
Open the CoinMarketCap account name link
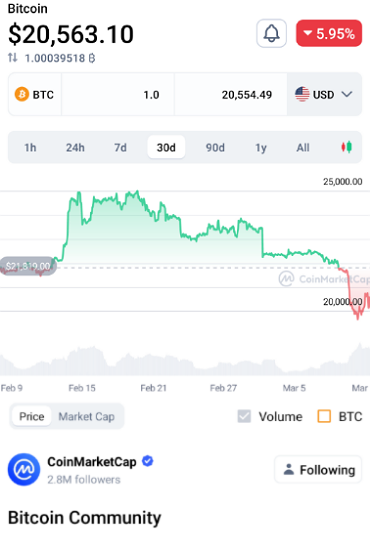point(92,462)
